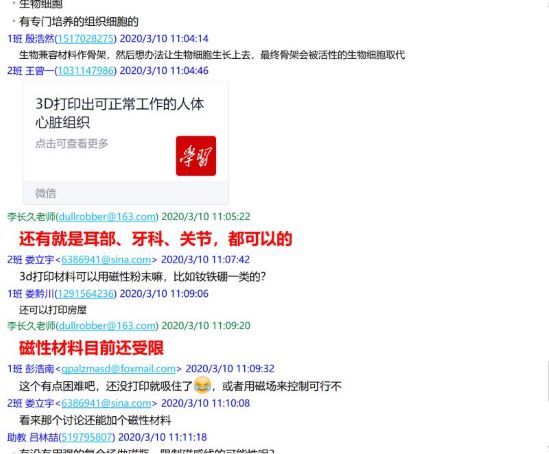Open the 3D打印 heart tissue WeChat card
This screenshot has height=454, width=549.
click(x=126, y=143)
